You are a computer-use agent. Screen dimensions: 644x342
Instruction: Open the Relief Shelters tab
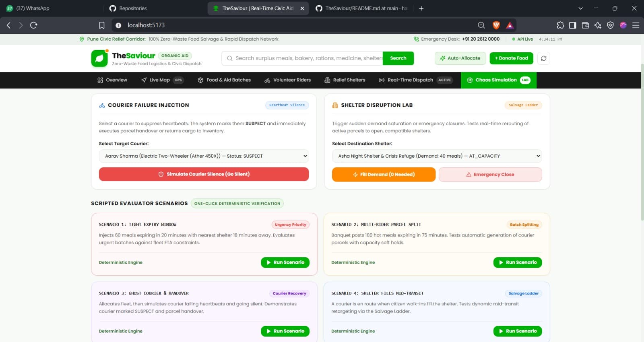pos(345,80)
